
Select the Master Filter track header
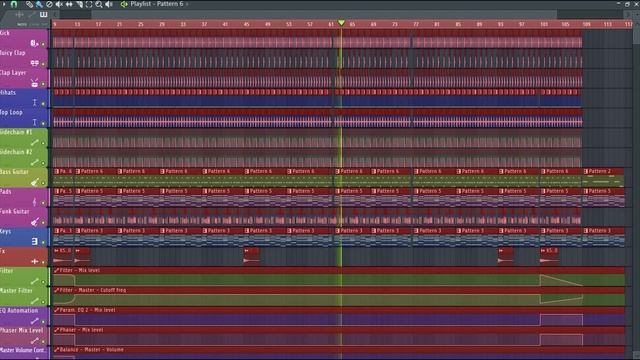click(x=24, y=296)
